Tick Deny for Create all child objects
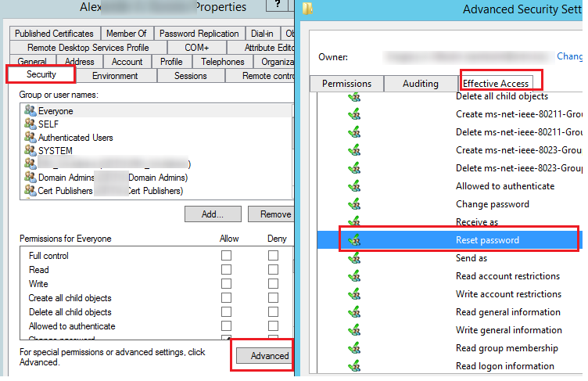 273,298
